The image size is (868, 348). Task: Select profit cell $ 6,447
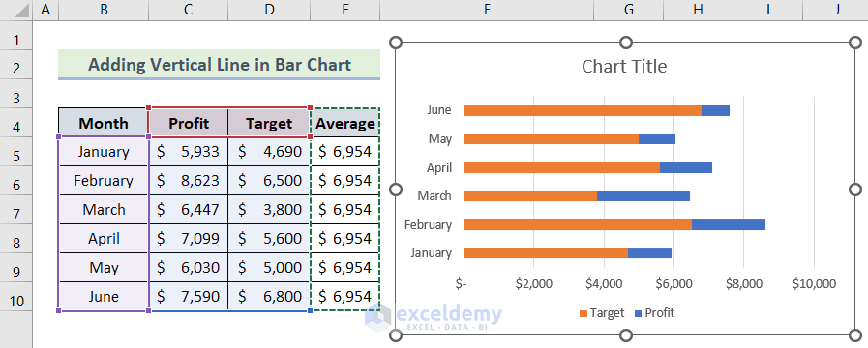[189, 209]
